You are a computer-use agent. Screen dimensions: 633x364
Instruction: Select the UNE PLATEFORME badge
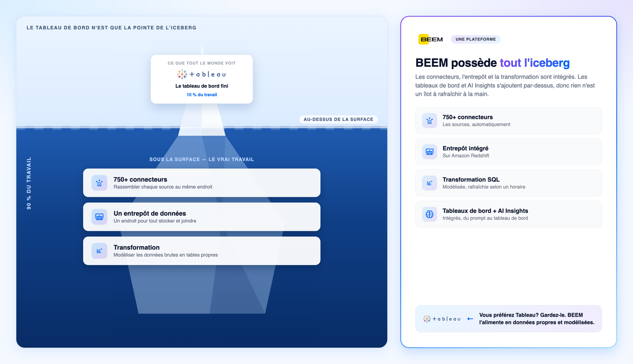click(x=476, y=39)
